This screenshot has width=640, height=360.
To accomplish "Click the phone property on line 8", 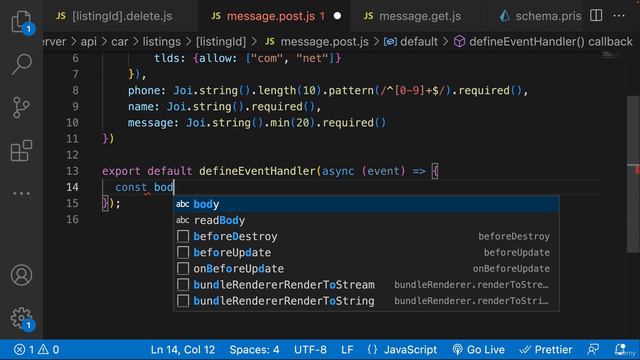I will tap(144, 91).
